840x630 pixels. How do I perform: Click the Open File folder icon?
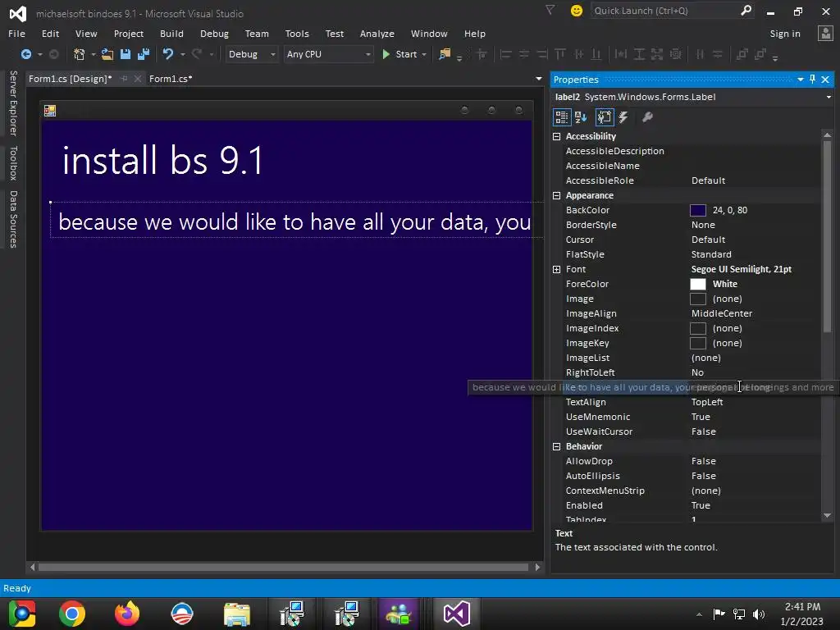(107, 54)
